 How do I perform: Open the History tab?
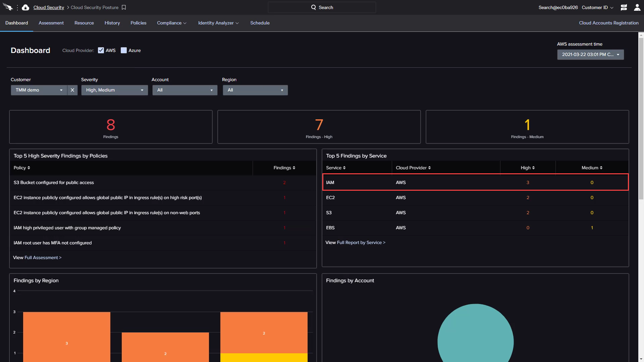pyautogui.click(x=112, y=23)
